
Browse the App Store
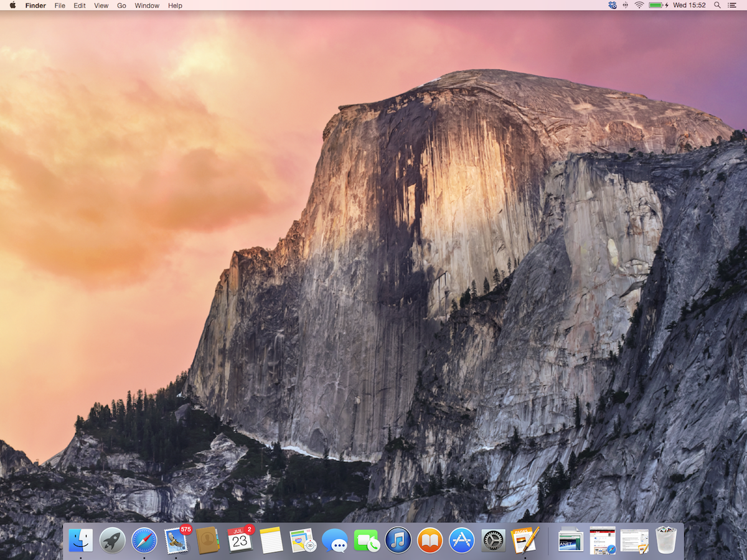click(x=461, y=540)
